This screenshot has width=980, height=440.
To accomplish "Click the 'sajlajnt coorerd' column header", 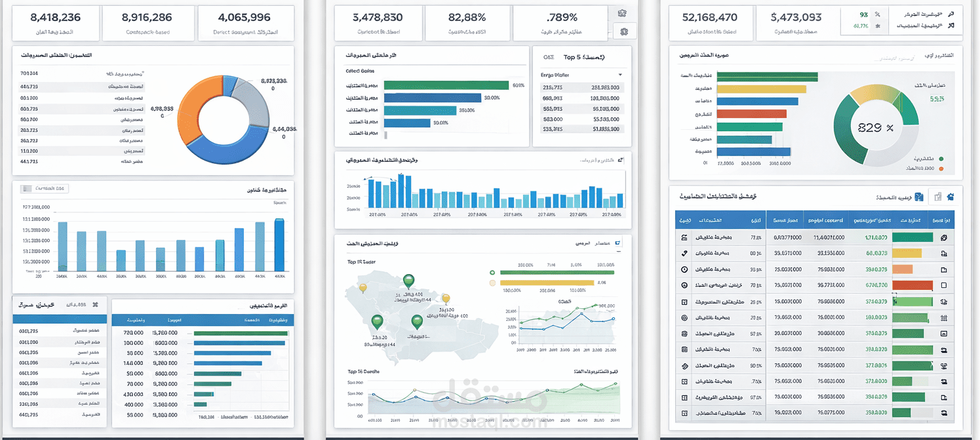I will coord(825,220).
